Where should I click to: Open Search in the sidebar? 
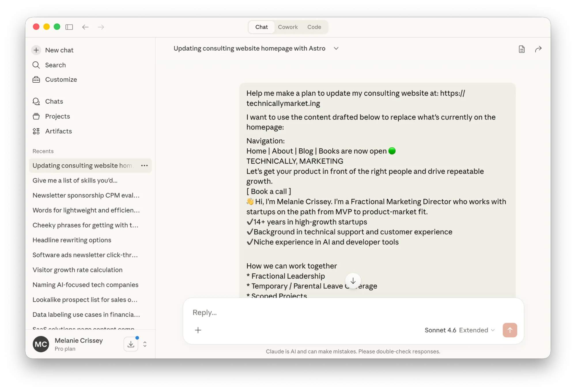tap(55, 65)
